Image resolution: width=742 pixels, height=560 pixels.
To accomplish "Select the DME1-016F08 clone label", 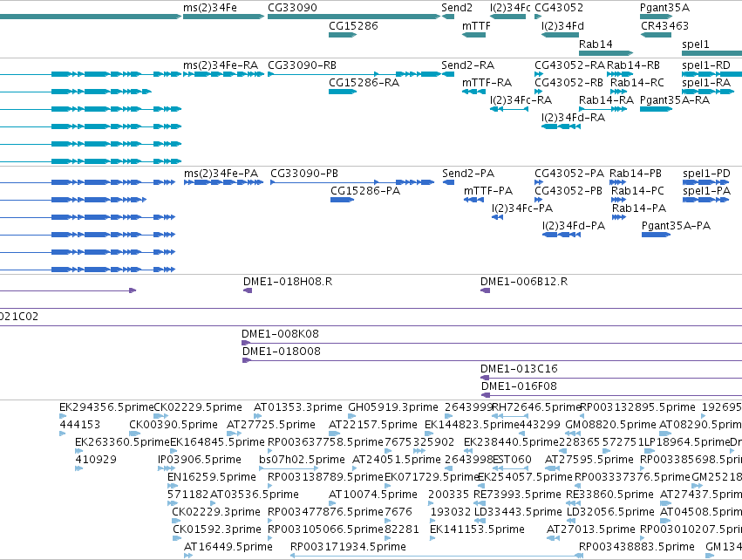I will [x=519, y=386].
